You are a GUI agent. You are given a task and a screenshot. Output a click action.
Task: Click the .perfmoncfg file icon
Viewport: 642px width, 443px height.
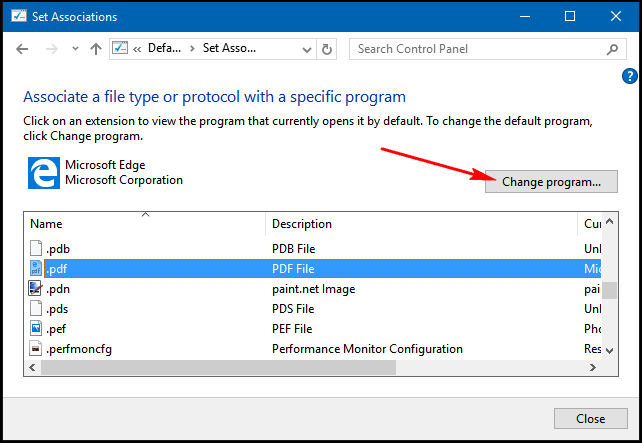[x=36, y=349]
